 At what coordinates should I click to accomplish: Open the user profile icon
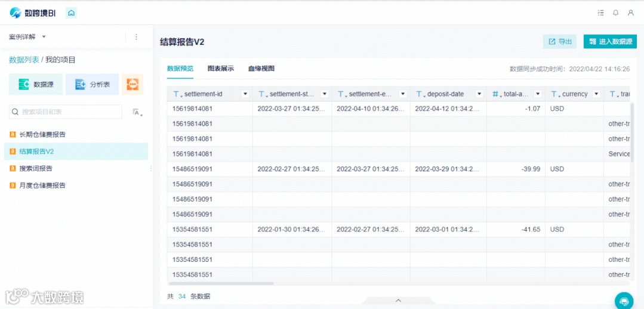point(631,13)
